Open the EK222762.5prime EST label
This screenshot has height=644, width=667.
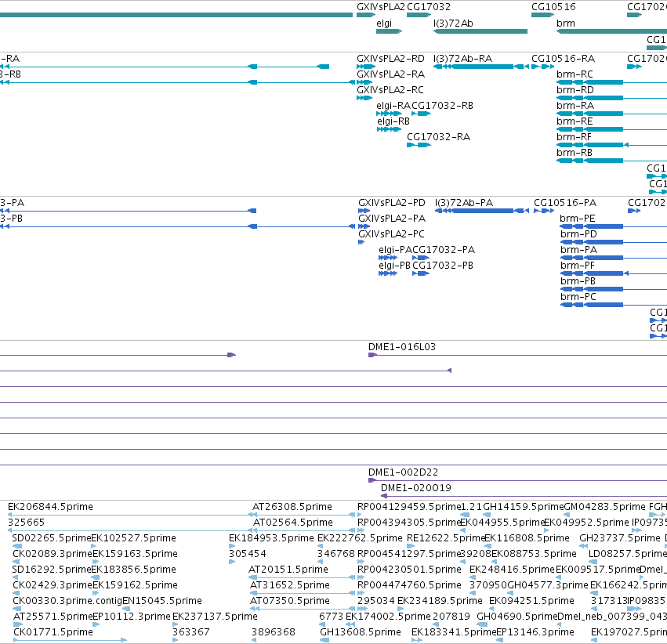point(360,538)
